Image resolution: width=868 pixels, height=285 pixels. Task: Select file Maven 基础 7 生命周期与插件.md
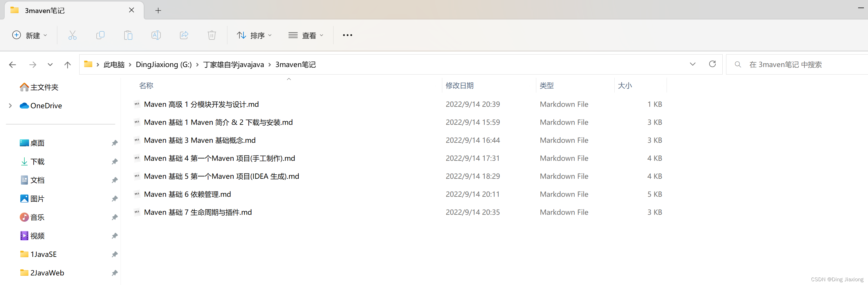click(198, 212)
